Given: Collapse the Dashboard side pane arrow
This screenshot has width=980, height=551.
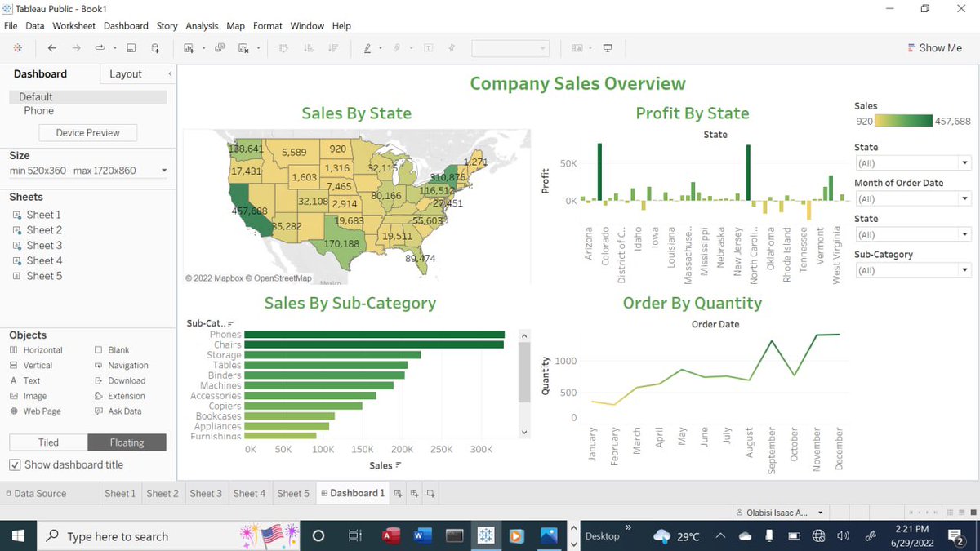Looking at the screenshot, I should point(170,73).
